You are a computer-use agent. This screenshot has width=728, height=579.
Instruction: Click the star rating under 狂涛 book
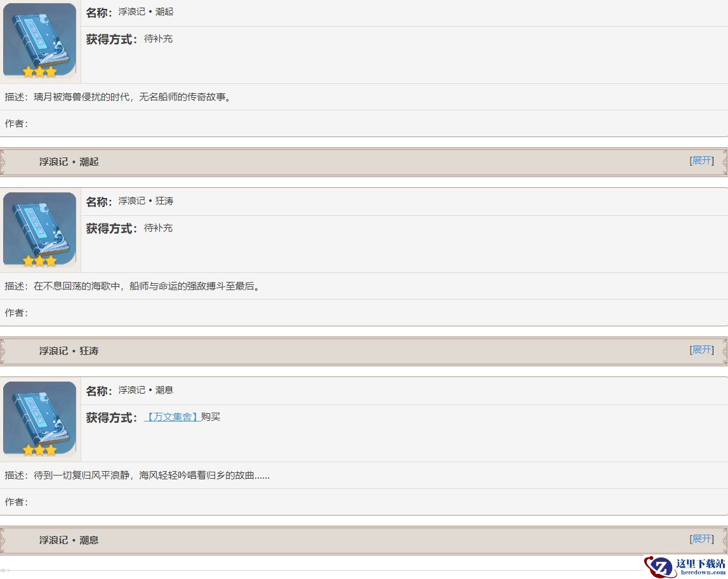tap(39, 260)
